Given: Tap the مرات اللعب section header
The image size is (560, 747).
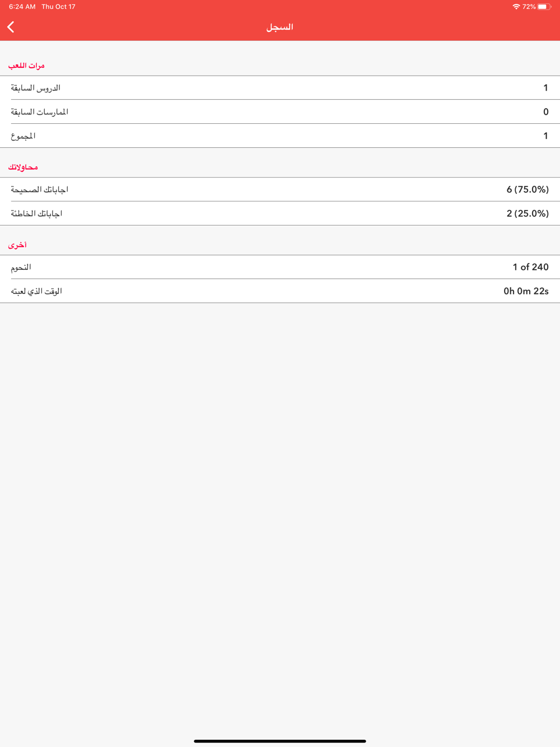Looking at the screenshot, I should point(26,66).
